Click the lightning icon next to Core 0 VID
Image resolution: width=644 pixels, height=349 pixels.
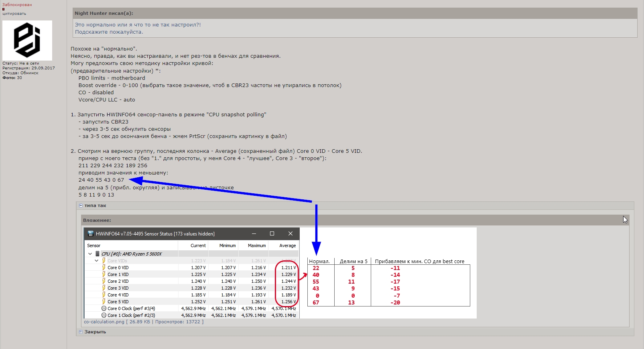[104, 268]
